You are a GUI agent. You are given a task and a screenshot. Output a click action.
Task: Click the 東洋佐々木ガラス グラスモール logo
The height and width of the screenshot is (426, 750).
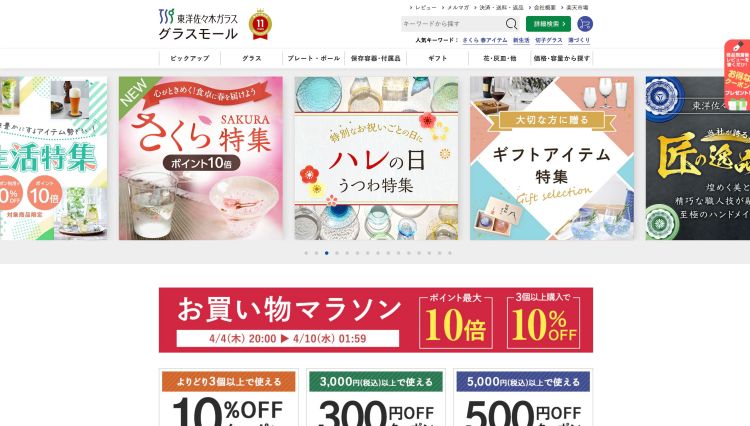click(x=198, y=24)
